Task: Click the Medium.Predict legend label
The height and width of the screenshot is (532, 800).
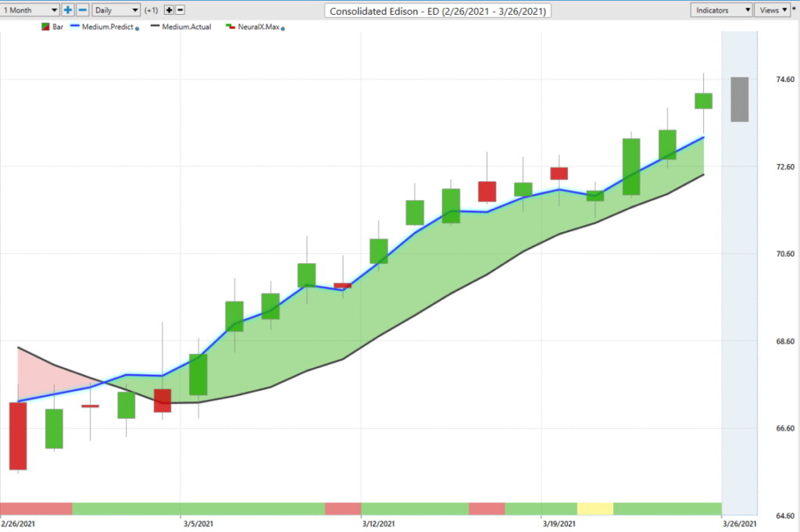Action: coord(108,27)
